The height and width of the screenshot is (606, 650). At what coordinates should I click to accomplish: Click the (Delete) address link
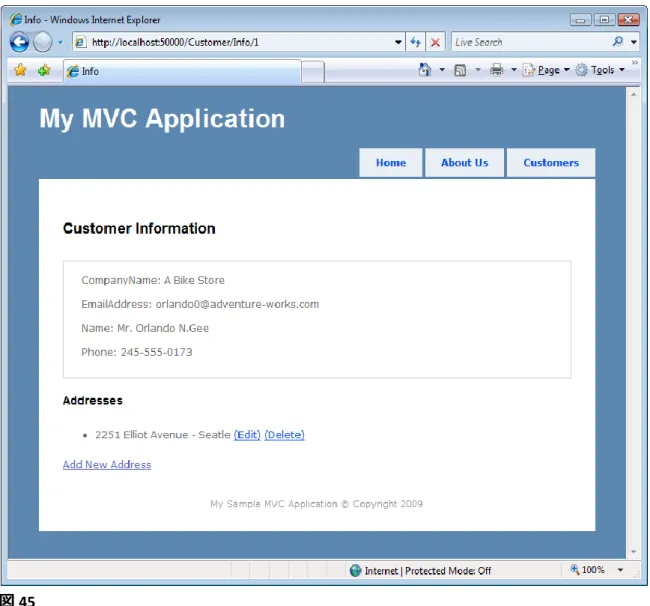[284, 435]
